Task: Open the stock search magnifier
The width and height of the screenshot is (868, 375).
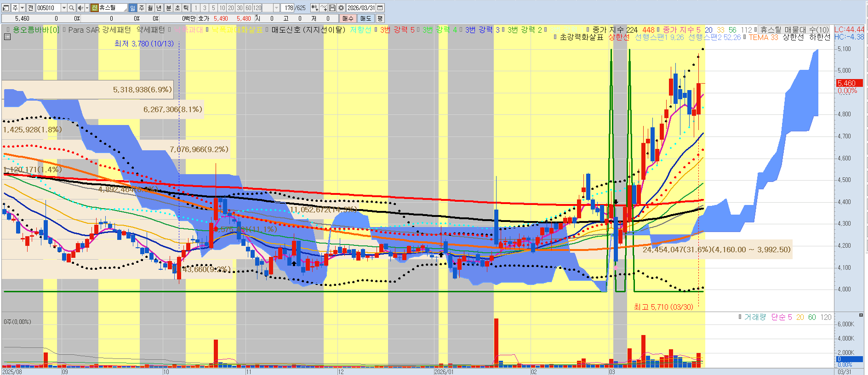Action: (x=72, y=8)
